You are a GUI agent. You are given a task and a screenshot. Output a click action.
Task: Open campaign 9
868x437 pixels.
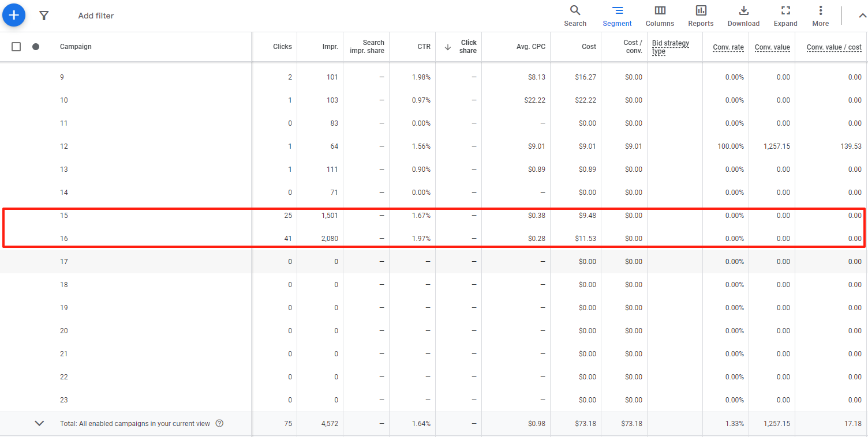click(62, 77)
